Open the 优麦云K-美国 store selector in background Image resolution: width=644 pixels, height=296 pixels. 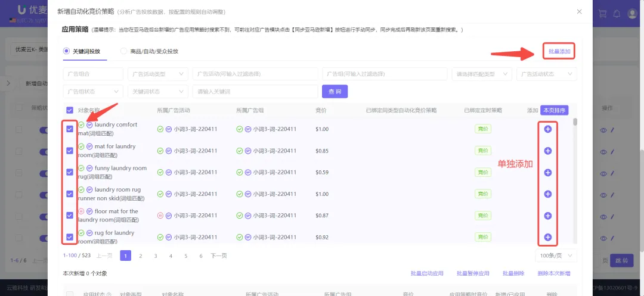[29, 49]
